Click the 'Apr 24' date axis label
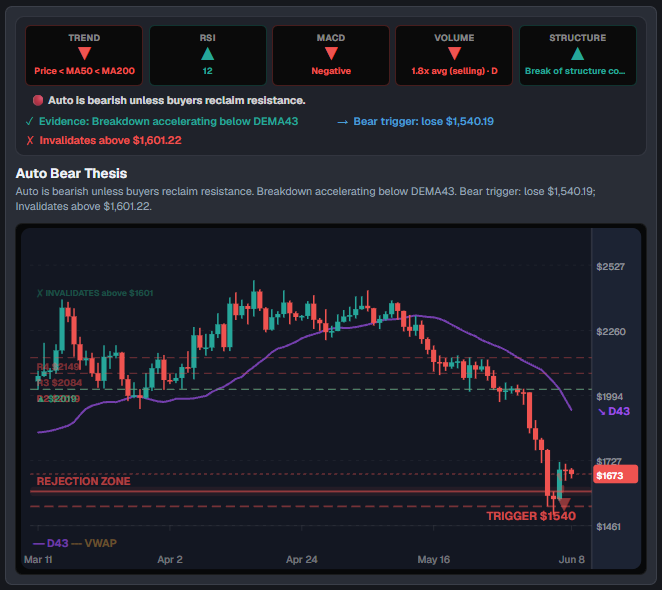The image size is (662, 590). [302, 560]
